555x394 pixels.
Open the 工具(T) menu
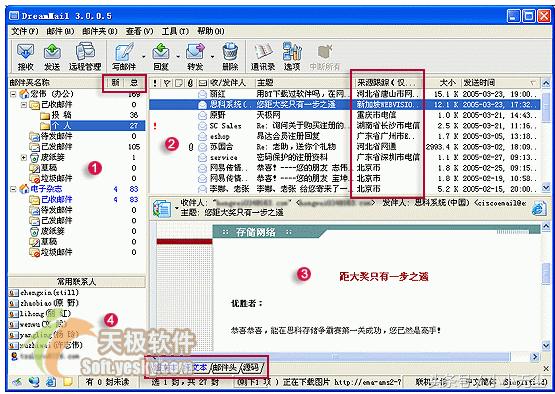point(175,32)
